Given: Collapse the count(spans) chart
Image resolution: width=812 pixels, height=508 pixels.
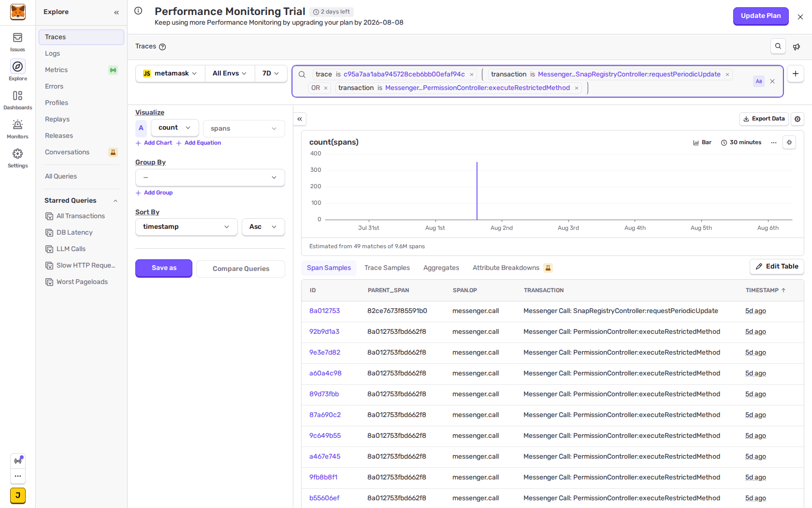Looking at the screenshot, I should point(789,142).
